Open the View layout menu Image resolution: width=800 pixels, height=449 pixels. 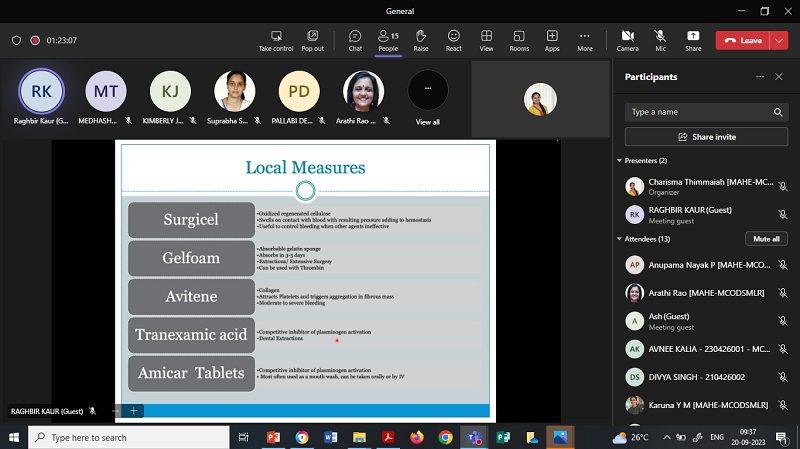click(x=486, y=40)
